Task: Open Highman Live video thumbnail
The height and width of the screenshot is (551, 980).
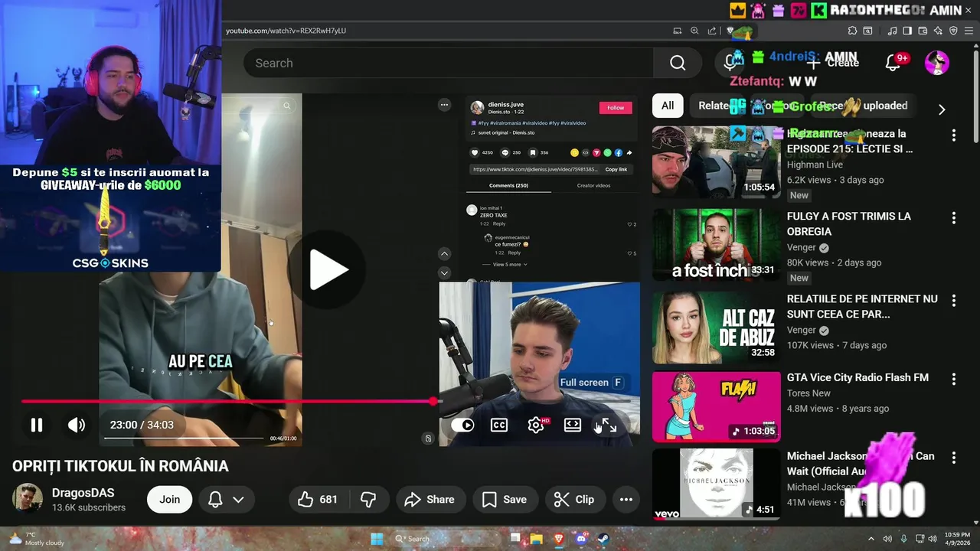Action: pos(716,161)
